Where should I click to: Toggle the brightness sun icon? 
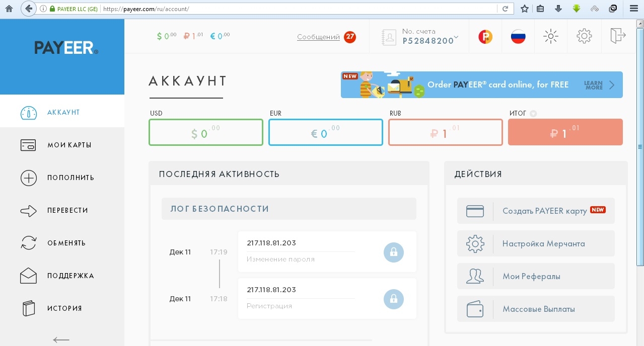tap(551, 36)
